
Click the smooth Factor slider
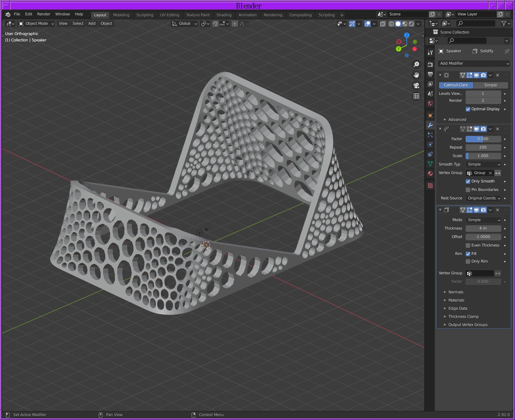click(x=483, y=139)
